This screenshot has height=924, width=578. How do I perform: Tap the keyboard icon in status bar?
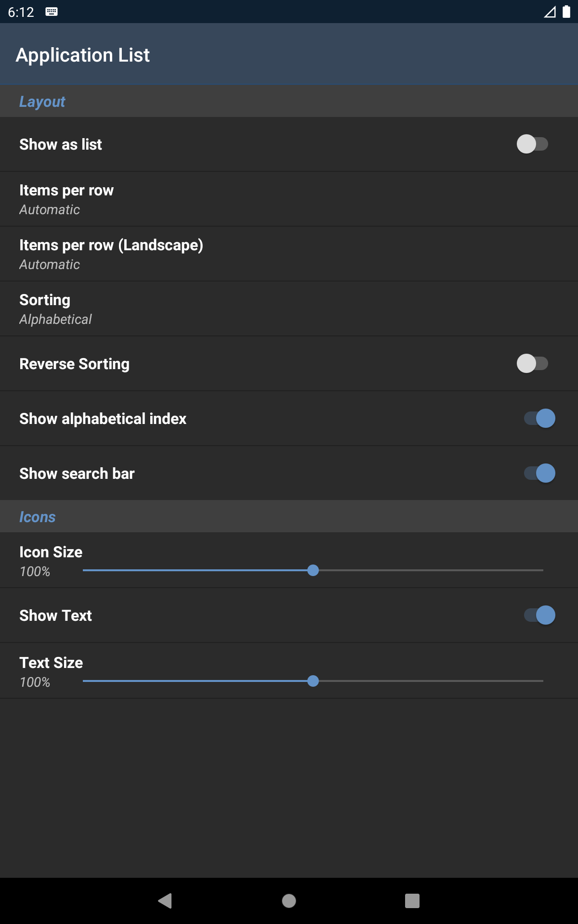pos(52,12)
